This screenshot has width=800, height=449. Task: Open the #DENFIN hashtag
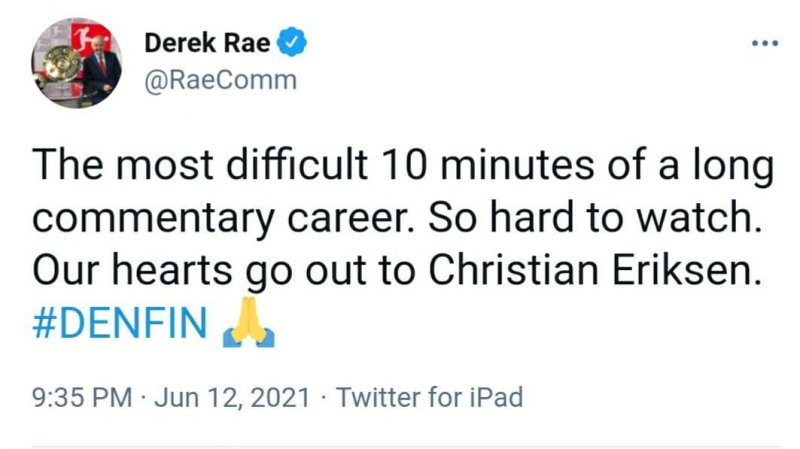point(120,324)
